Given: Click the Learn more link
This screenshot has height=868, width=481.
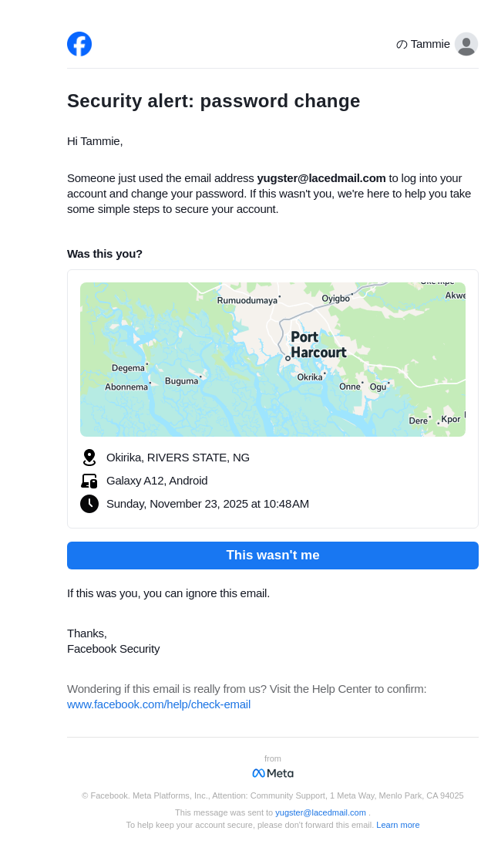Looking at the screenshot, I should pyautogui.click(x=398, y=825).
